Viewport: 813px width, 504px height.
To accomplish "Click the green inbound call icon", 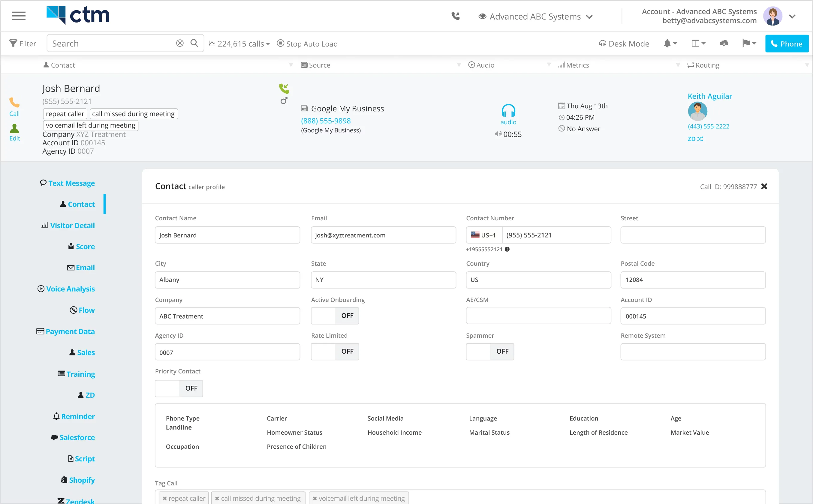I will [284, 88].
